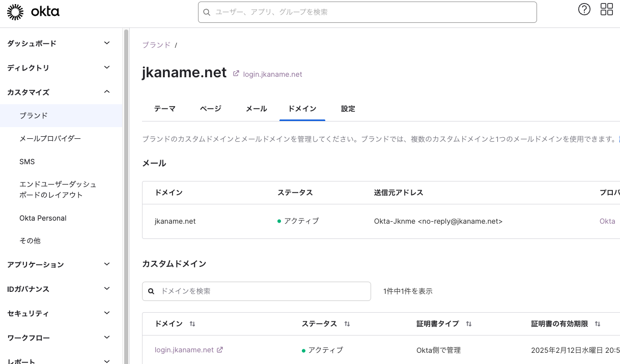Sort custom domains by ドメイン column icon
Screen dimensions: 620x364
pos(192,324)
